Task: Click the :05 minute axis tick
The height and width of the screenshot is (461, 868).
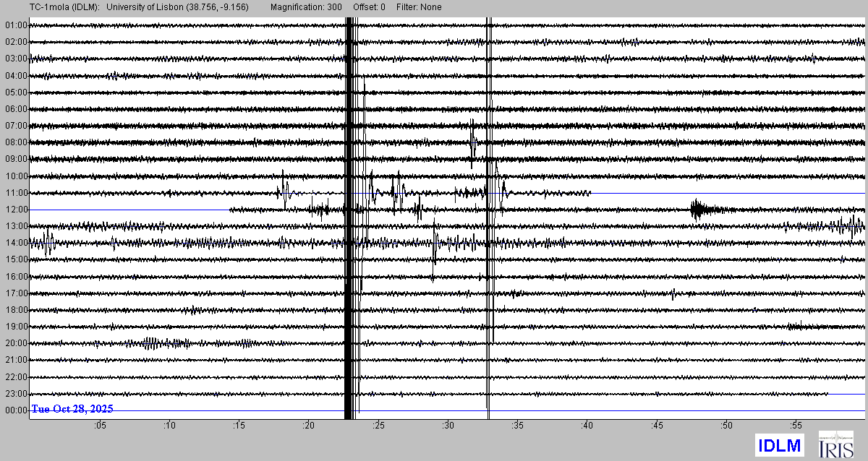Action: (x=100, y=426)
